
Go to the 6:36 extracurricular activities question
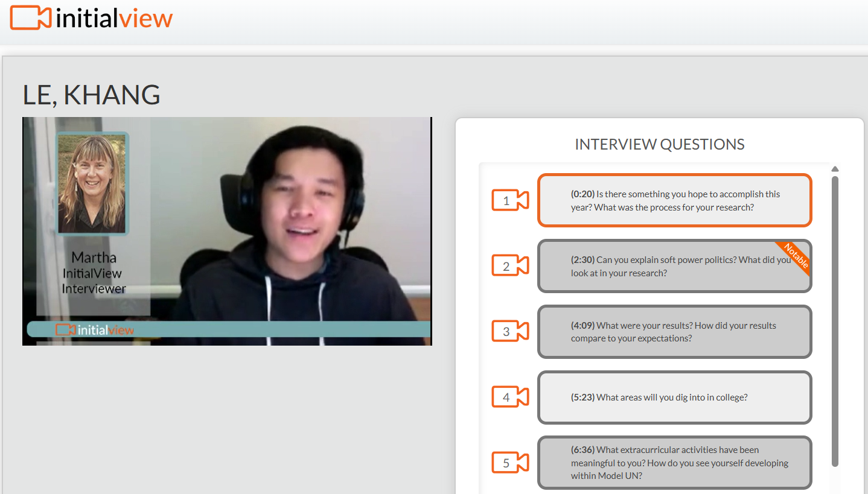pos(674,463)
